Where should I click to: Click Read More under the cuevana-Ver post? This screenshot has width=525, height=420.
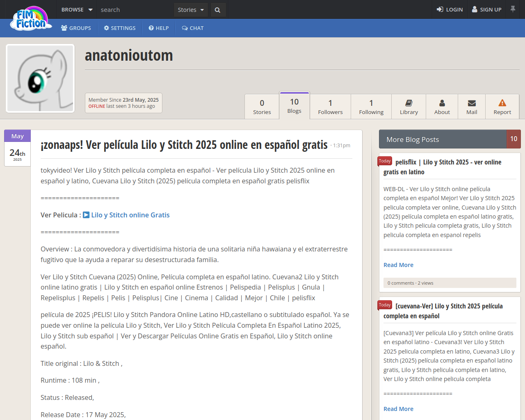[398, 409]
